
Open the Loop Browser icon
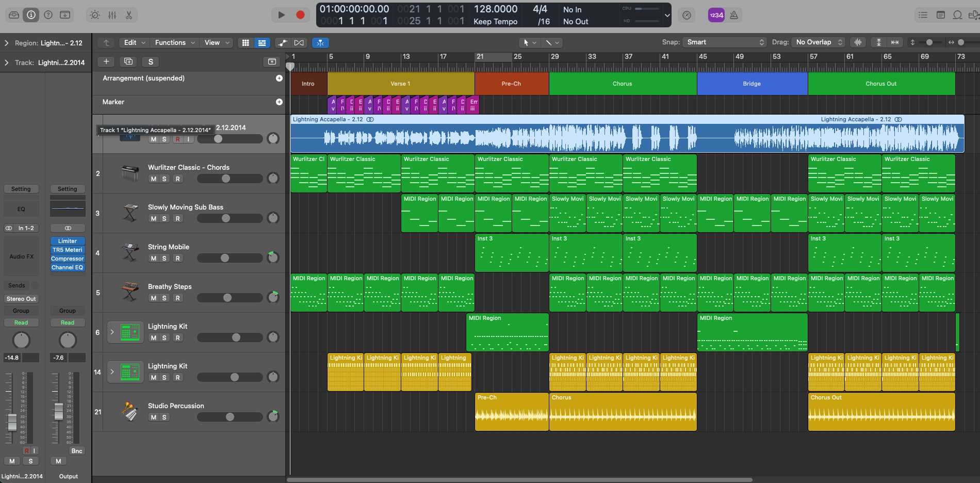(x=957, y=15)
